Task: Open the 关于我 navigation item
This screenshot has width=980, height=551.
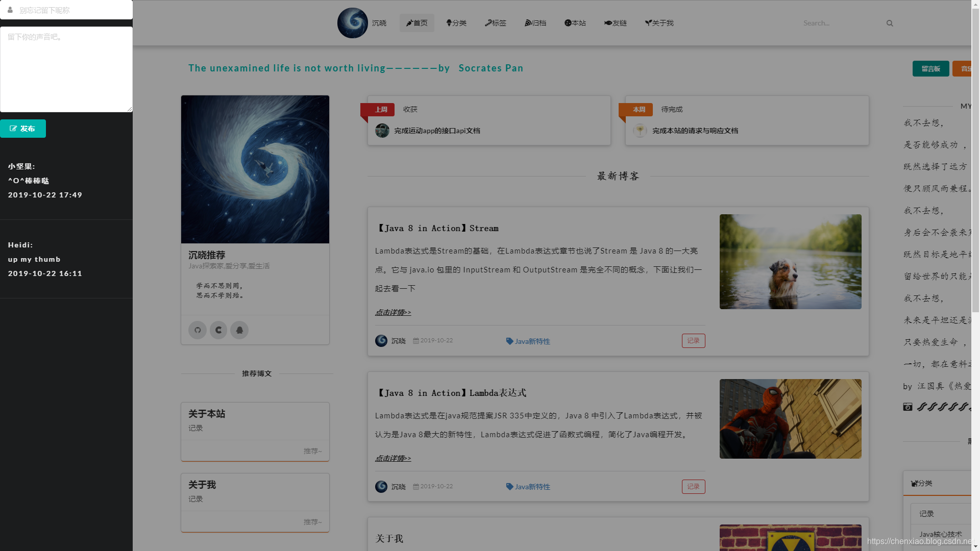Action: tap(659, 22)
